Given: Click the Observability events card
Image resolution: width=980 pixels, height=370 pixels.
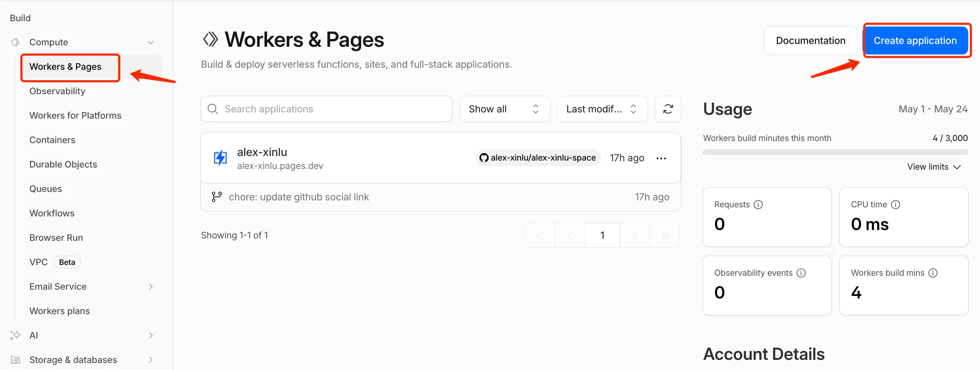Looking at the screenshot, I should pos(767,286).
